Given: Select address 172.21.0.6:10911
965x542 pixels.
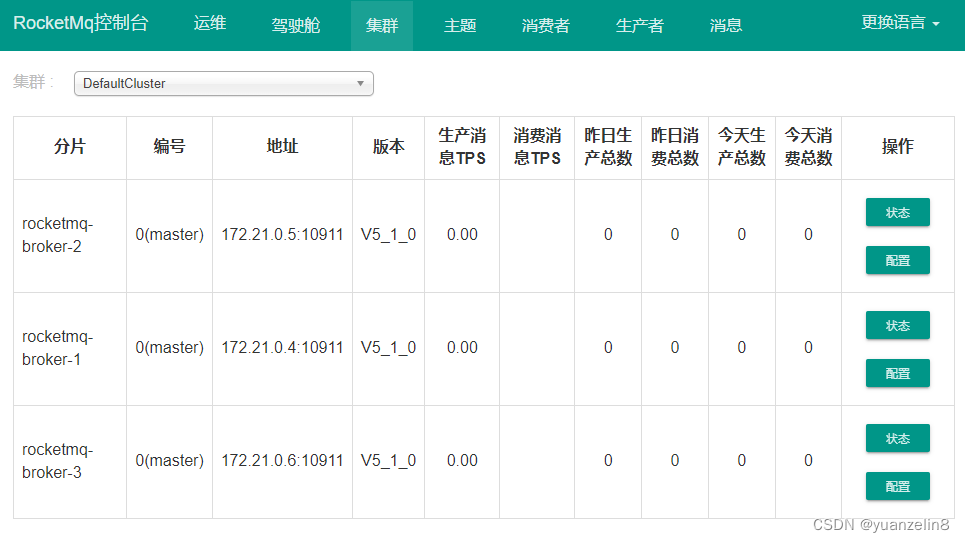Looking at the screenshot, I should [x=282, y=461].
